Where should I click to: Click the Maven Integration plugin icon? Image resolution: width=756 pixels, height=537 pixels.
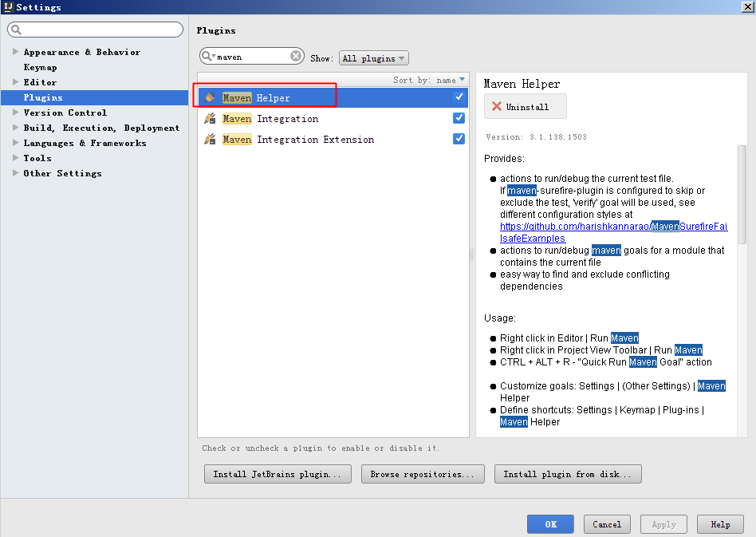[x=210, y=118]
